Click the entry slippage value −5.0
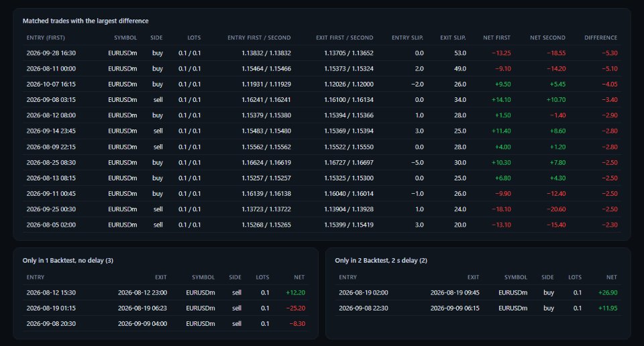Screen dimensions: 644x346 (x=417, y=162)
